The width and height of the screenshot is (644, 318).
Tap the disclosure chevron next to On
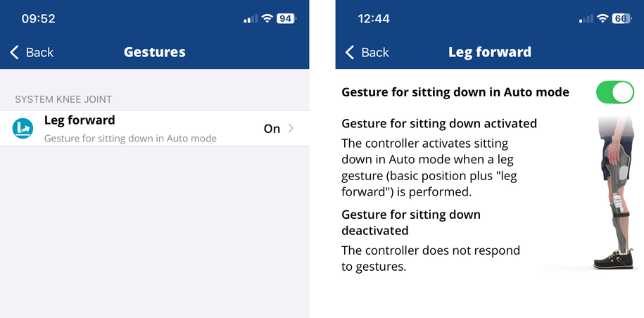291,129
